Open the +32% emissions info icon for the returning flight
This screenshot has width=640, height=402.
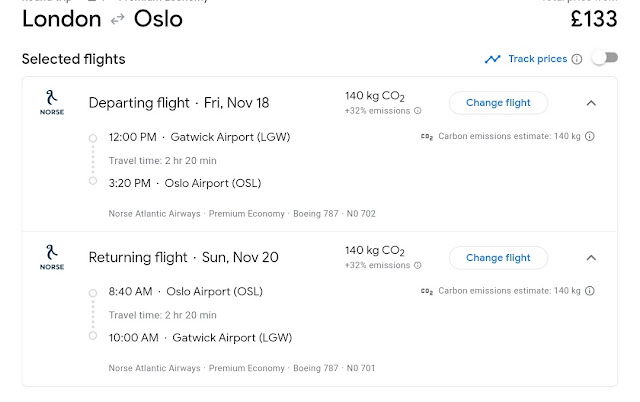click(x=418, y=265)
